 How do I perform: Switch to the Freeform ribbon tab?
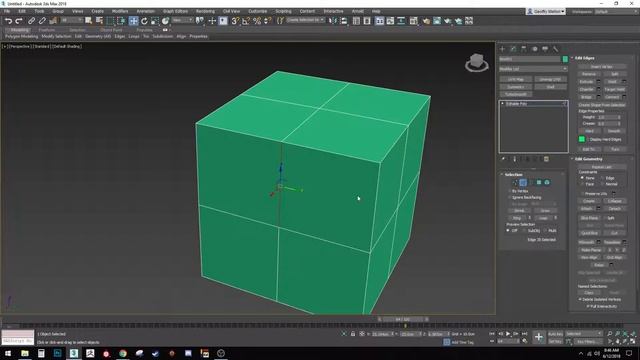tap(46, 30)
